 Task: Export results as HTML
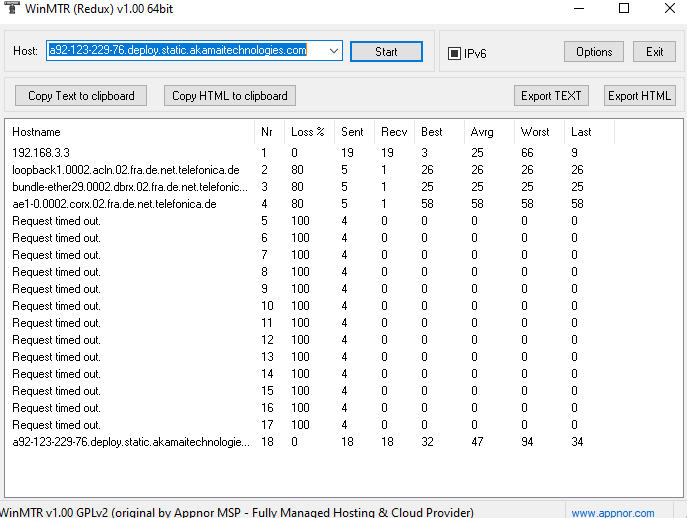tap(639, 96)
